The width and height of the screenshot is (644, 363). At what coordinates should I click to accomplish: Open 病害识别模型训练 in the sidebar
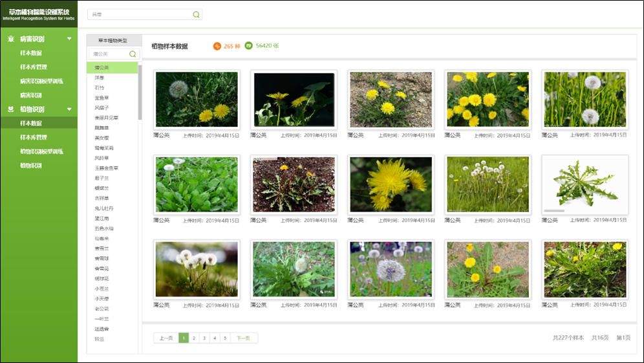[41, 81]
